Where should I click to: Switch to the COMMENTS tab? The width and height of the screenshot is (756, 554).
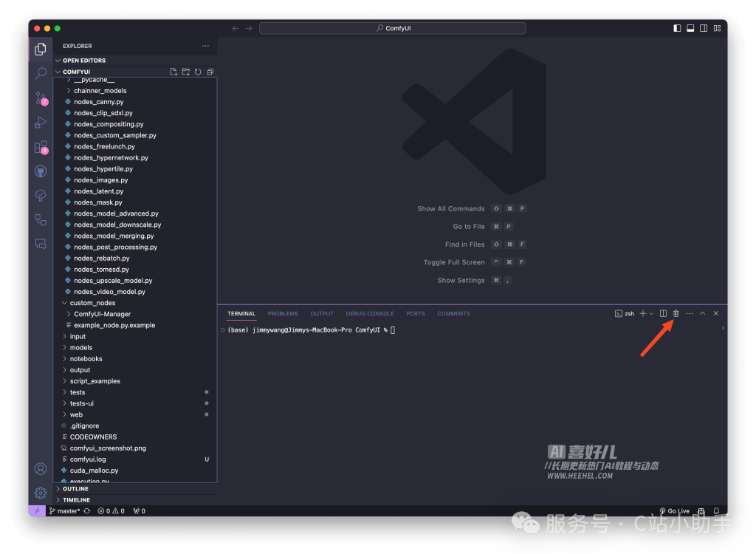coord(454,314)
